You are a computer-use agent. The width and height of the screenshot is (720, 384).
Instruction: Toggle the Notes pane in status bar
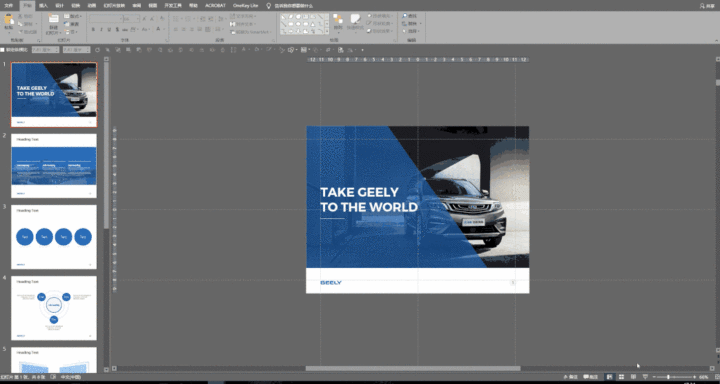tap(570, 377)
